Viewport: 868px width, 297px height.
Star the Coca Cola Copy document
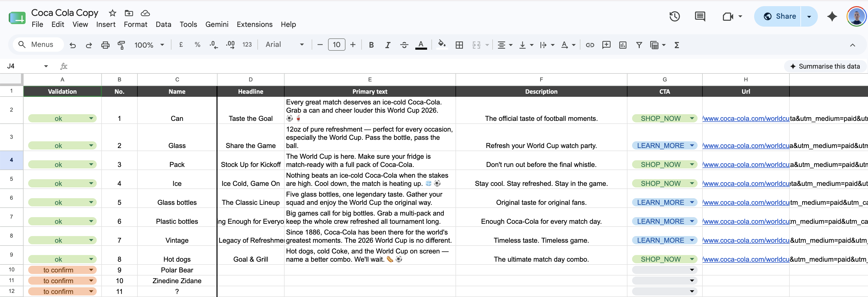(112, 13)
